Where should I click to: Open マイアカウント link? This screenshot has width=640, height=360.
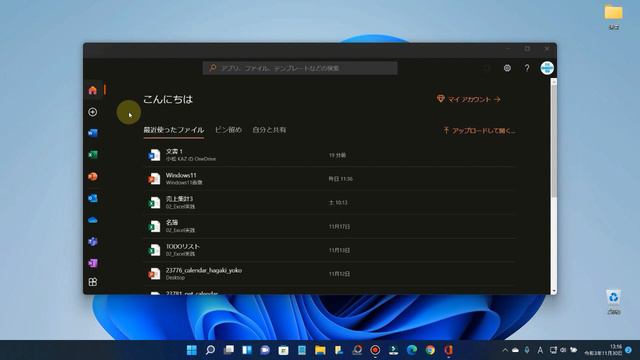pyautogui.click(x=469, y=99)
